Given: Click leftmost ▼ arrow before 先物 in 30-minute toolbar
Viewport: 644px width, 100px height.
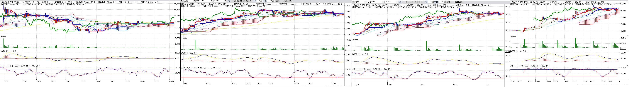Looking at the screenshot, I should 353,2.
